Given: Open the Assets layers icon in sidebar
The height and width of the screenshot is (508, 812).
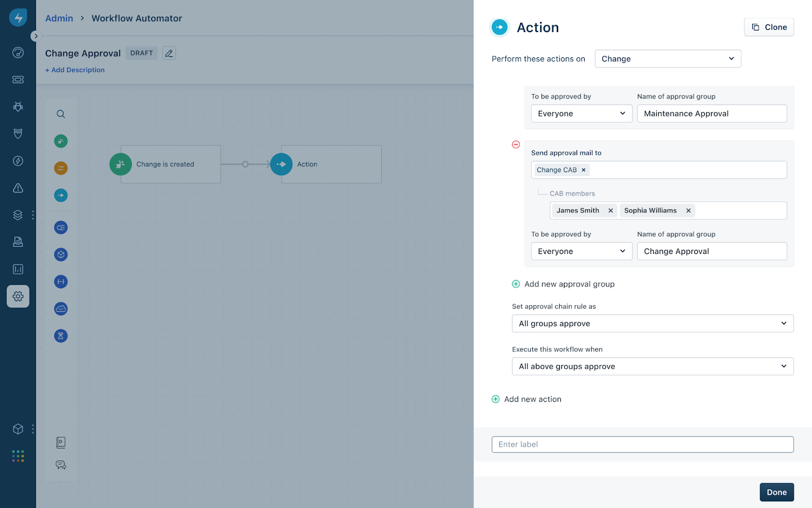Looking at the screenshot, I should [x=18, y=215].
